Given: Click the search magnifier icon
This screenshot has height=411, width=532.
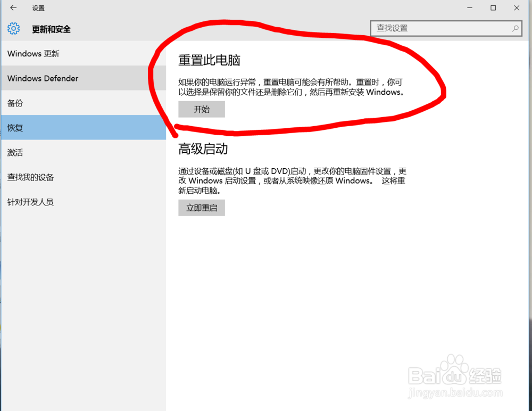Looking at the screenshot, I should tap(515, 28).
